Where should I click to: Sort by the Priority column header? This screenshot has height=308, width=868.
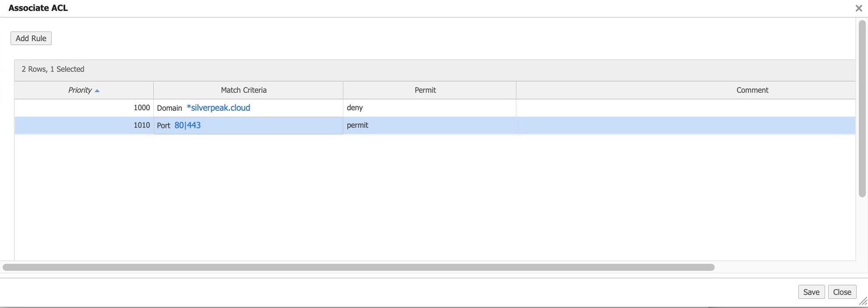(80, 90)
